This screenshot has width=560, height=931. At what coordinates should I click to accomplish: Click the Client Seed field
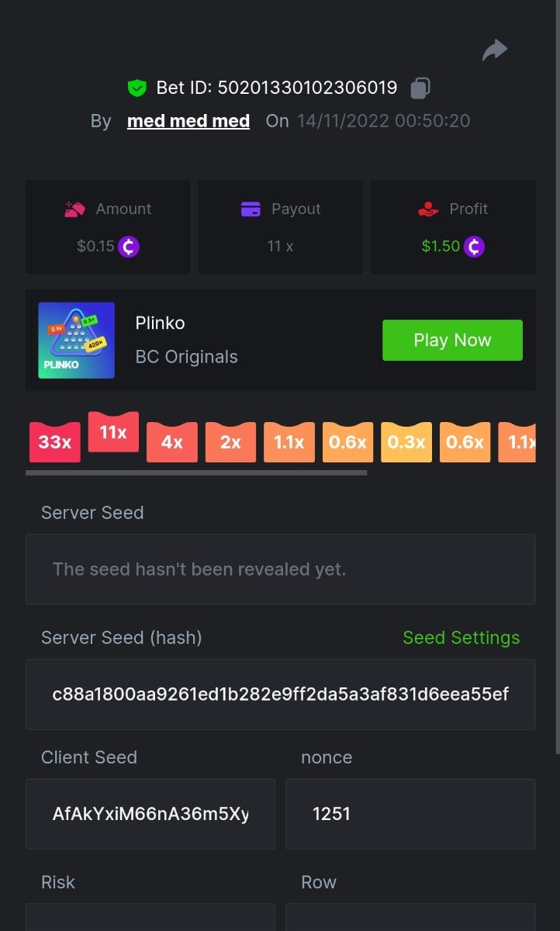coord(150,814)
